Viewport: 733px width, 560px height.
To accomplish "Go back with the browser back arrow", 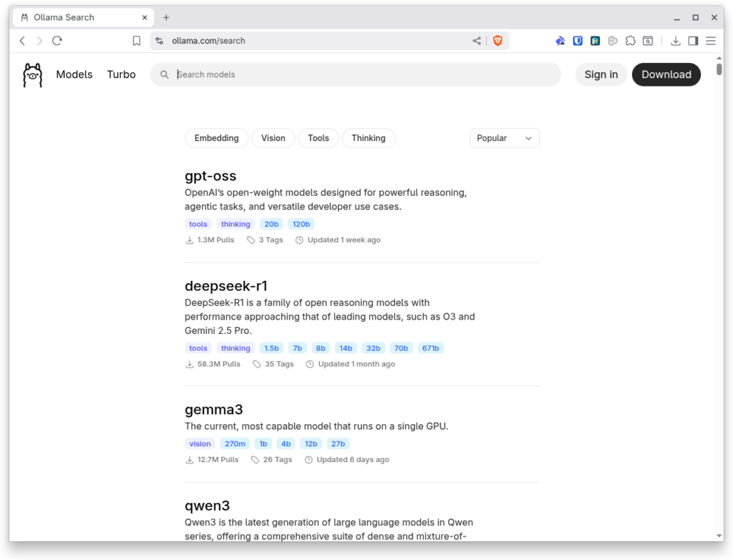I will (22, 41).
